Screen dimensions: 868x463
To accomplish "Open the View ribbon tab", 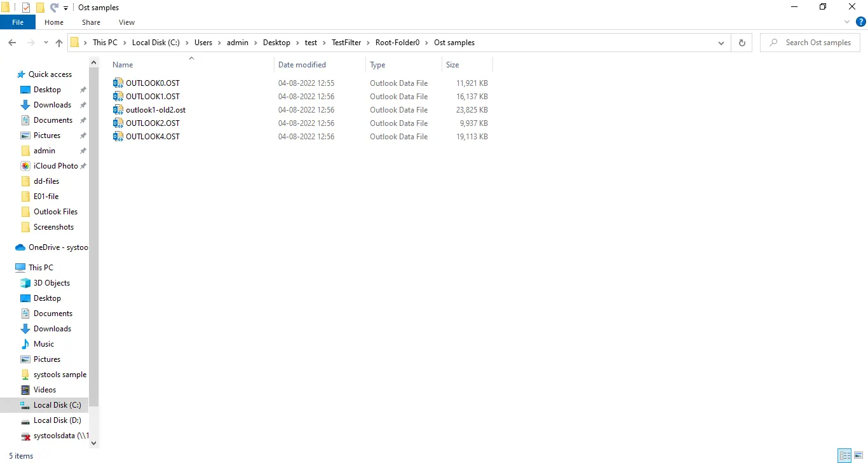I will tap(127, 22).
